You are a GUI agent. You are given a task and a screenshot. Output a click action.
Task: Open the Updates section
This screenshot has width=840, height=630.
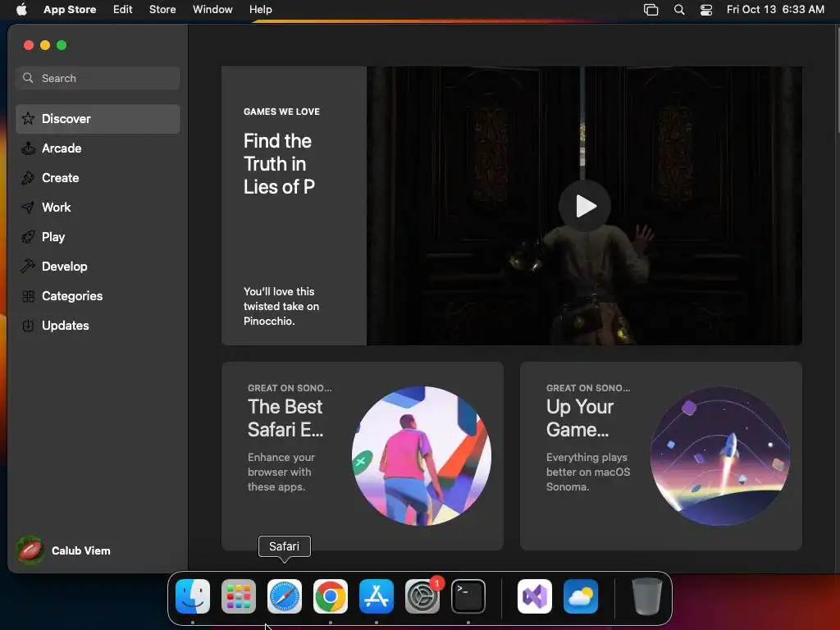click(98, 325)
